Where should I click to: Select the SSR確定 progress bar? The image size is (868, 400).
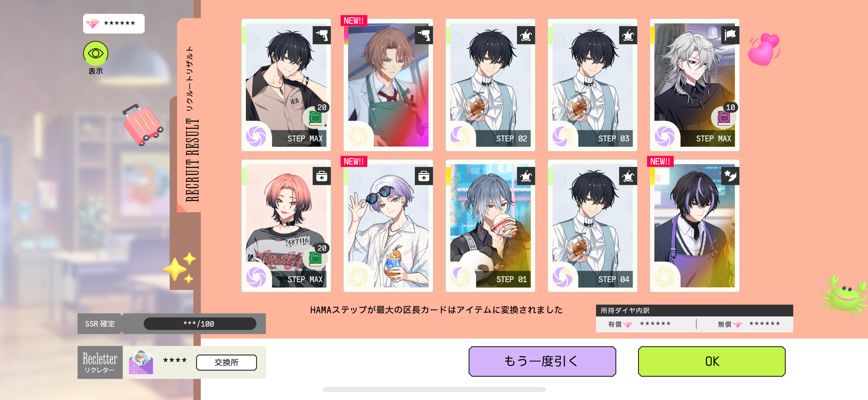[x=200, y=324]
